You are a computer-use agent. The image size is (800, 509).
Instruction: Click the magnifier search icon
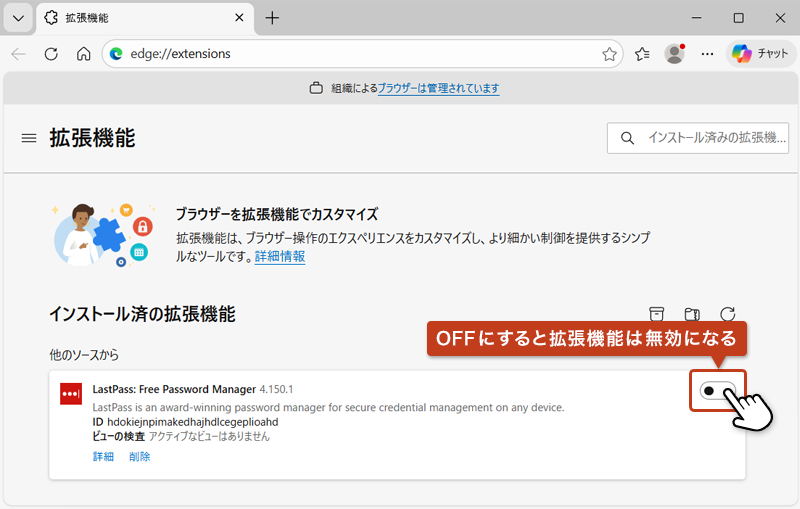pos(628,138)
